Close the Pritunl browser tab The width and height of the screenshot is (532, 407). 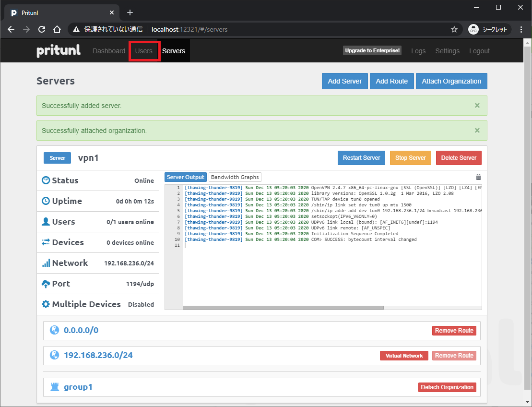112,12
